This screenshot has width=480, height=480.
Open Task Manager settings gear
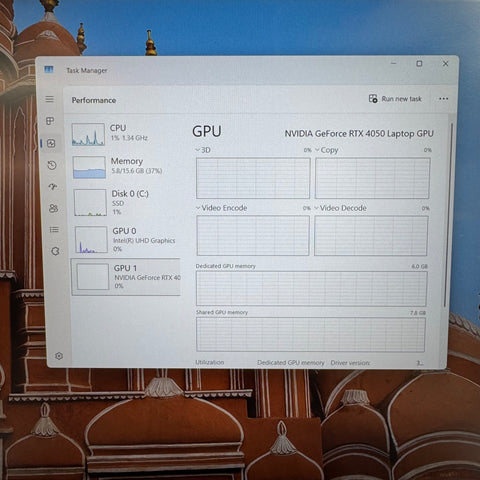tap(59, 356)
